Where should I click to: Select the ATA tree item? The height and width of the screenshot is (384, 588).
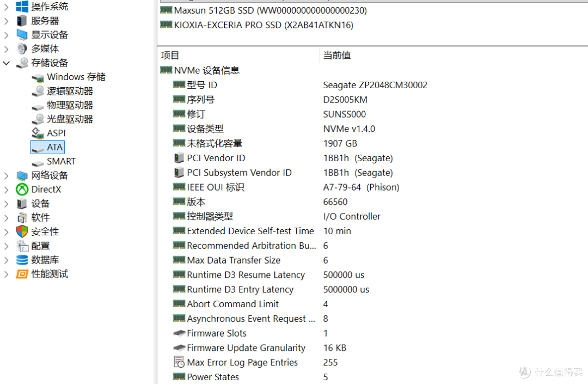click(47, 147)
